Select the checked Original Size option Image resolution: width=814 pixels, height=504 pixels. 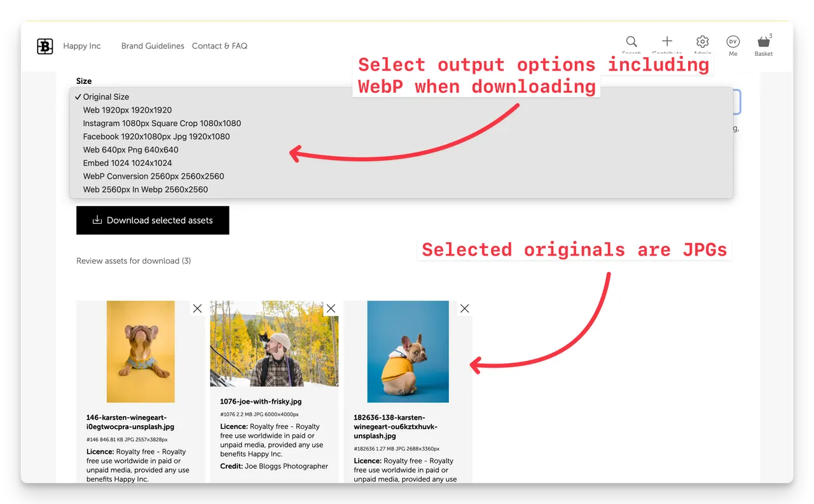coord(106,97)
